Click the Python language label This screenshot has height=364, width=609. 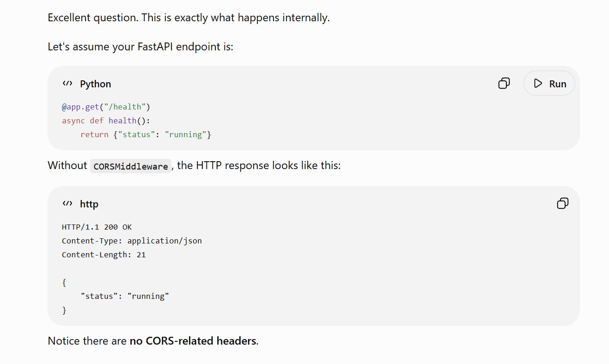(96, 84)
